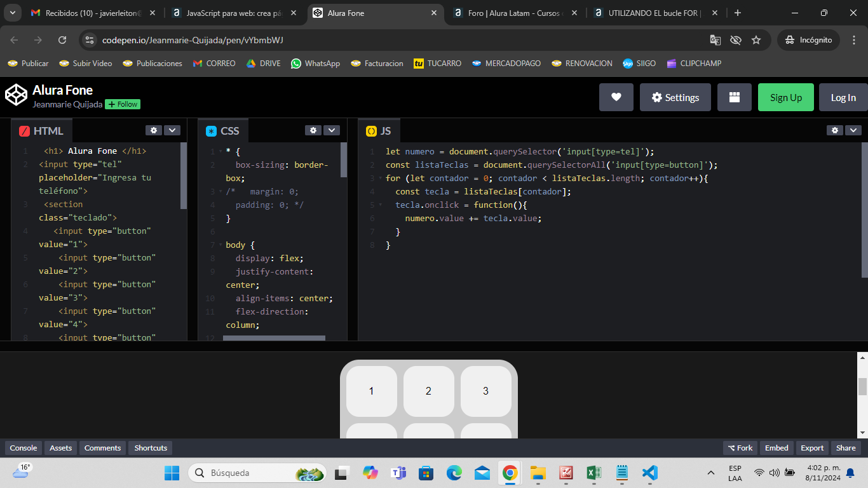This screenshot has width=868, height=488.
Task: Select the CSS editor tab
Action: coord(222,131)
